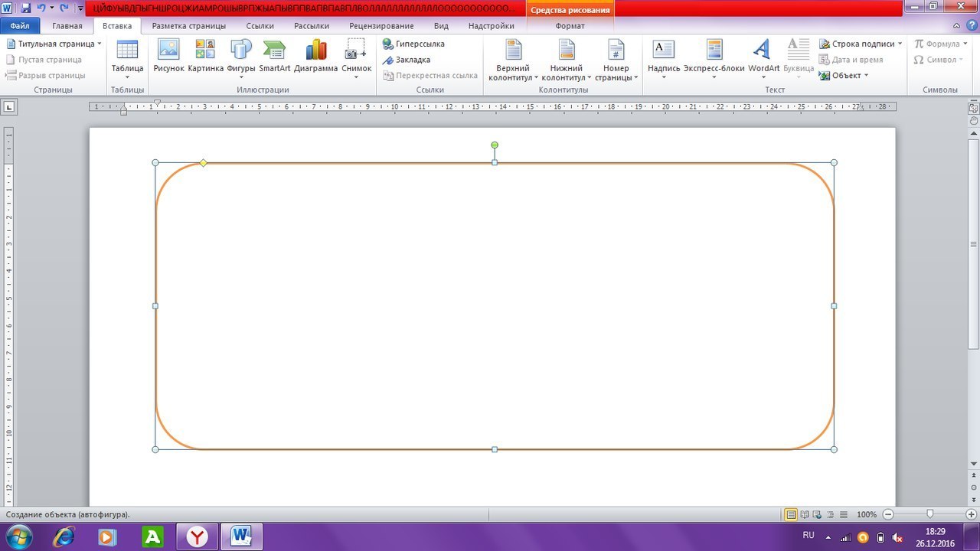Image resolution: width=980 pixels, height=551 pixels.
Task: Open the Формат drawing tools tab
Action: coord(570,26)
